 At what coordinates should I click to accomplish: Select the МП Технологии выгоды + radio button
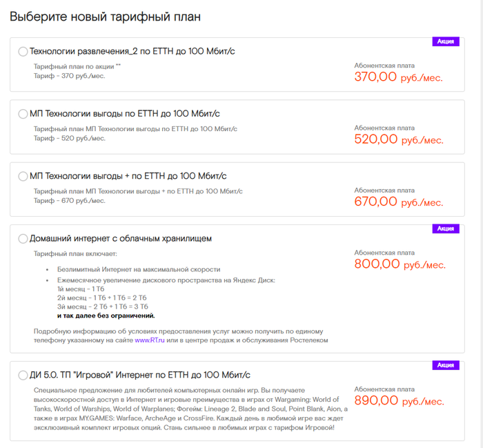click(x=23, y=177)
